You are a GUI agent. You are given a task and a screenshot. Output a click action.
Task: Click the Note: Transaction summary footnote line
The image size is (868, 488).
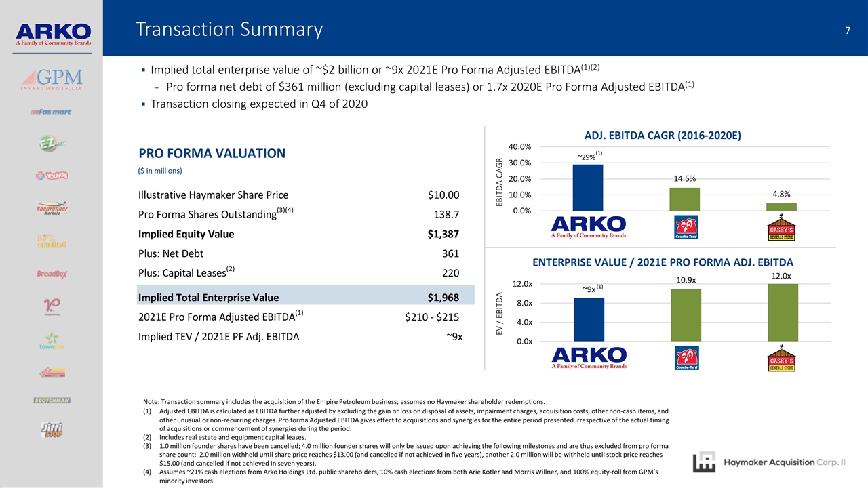click(344, 403)
